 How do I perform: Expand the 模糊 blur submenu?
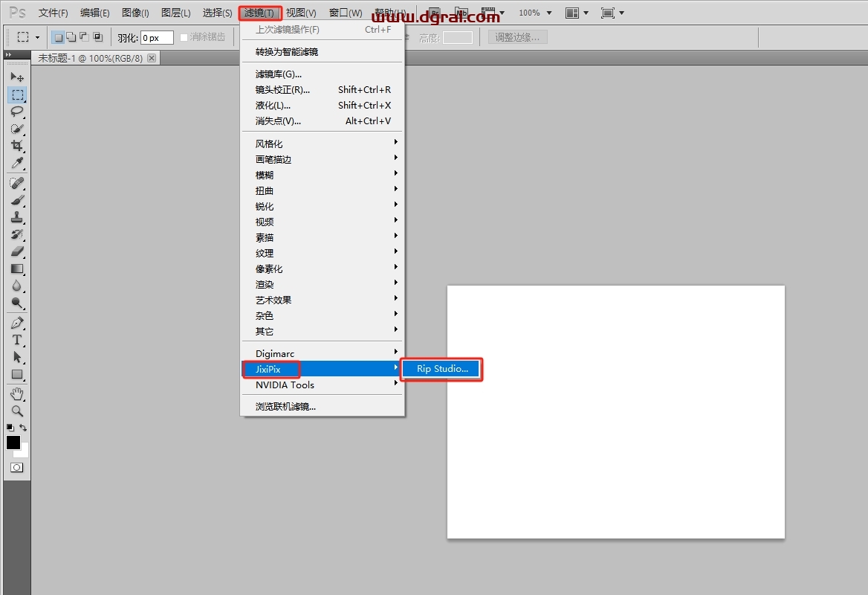coord(323,175)
